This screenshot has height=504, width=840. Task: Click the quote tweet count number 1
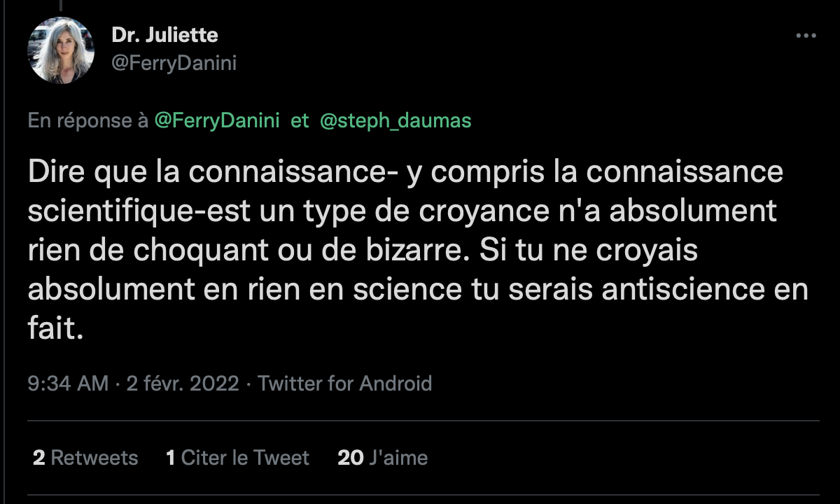click(170, 458)
